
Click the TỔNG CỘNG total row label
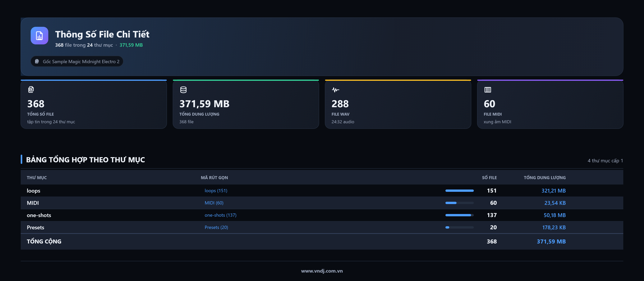[44, 242]
